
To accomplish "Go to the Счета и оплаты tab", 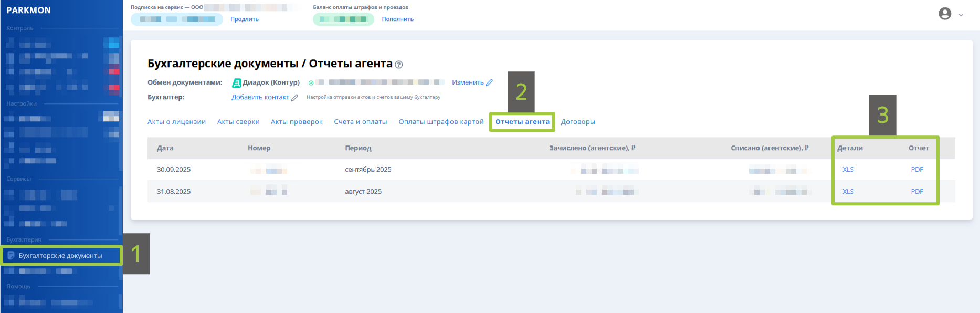I will pyautogui.click(x=361, y=122).
